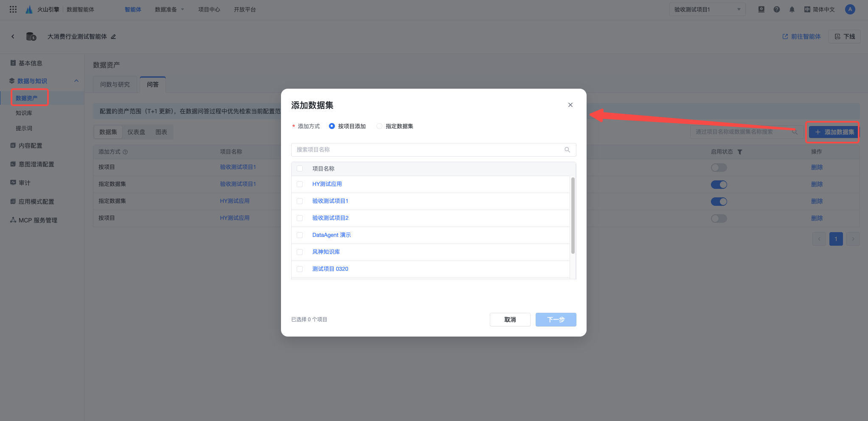Click the dialog project list scrollbar

tap(573, 216)
